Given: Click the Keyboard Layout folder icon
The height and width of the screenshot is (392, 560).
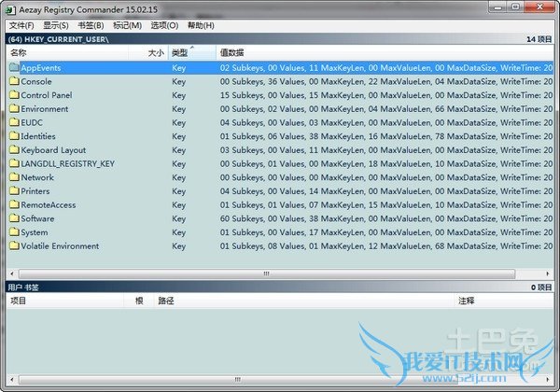Looking at the screenshot, I should 14,149.
